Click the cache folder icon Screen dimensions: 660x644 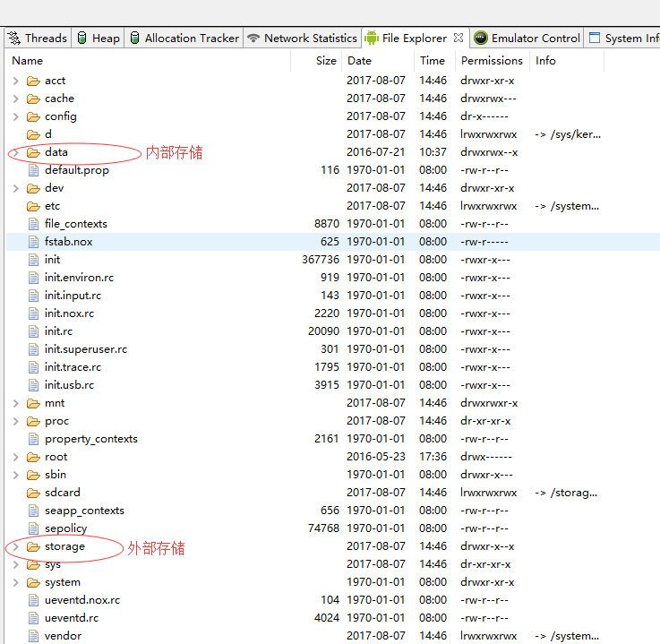pyautogui.click(x=33, y=99)
